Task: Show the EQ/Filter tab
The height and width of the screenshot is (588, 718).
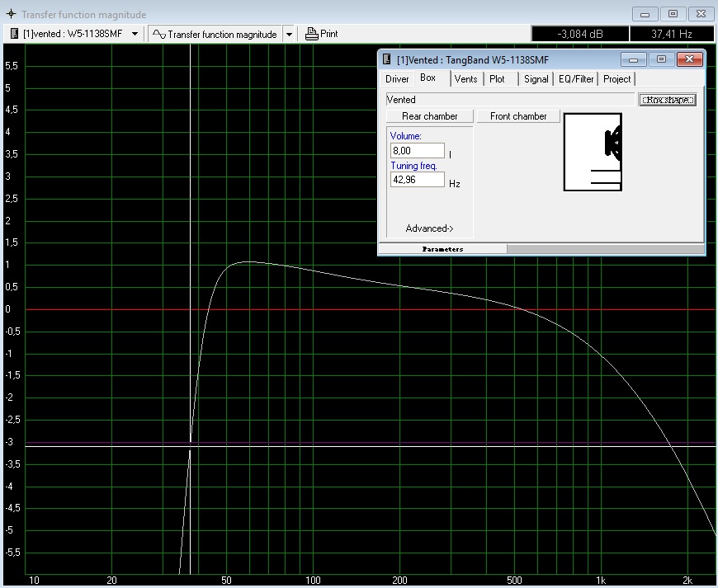Action: click(x=575, y=79)
